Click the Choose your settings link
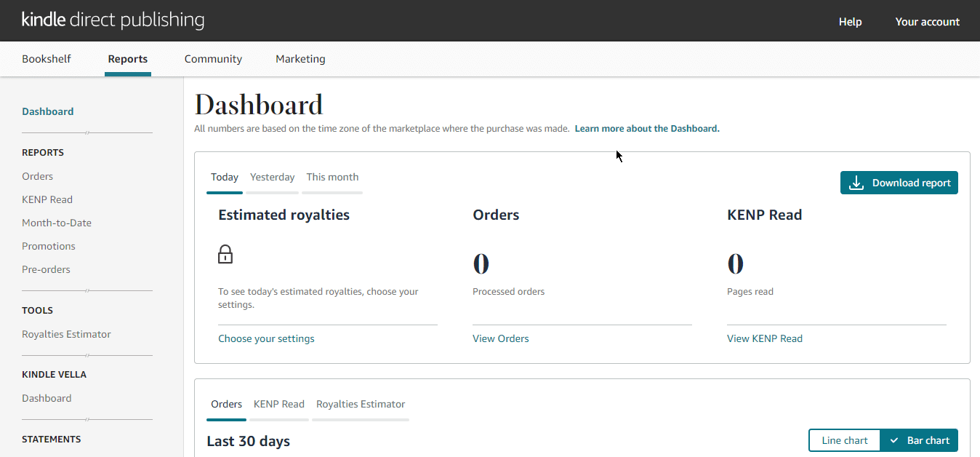The width and height of the screenshot is (980, 457). [266, 338]
